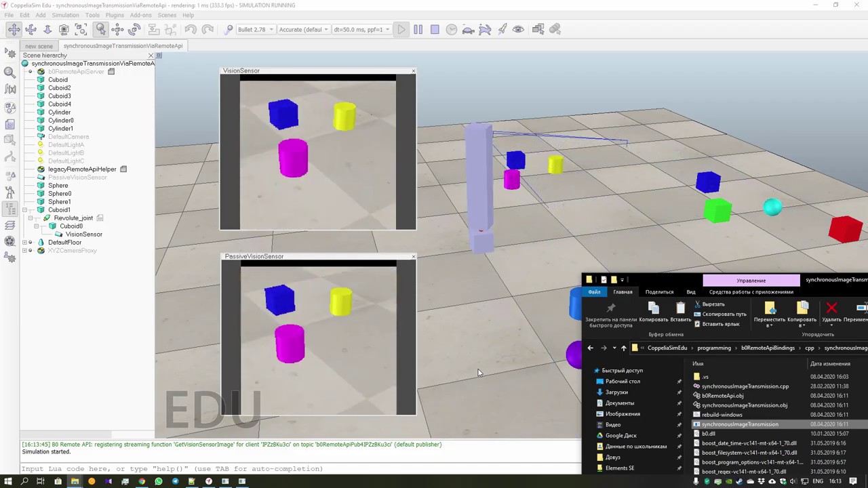
Task: Activate the click selection arrow tool
Action: [100, 29]
